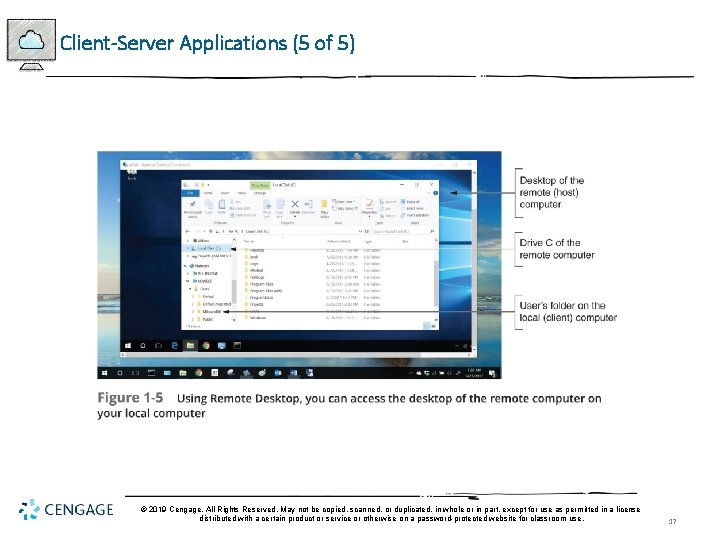Switch to the Manage ribbon tab

click(x=260, y=193)
